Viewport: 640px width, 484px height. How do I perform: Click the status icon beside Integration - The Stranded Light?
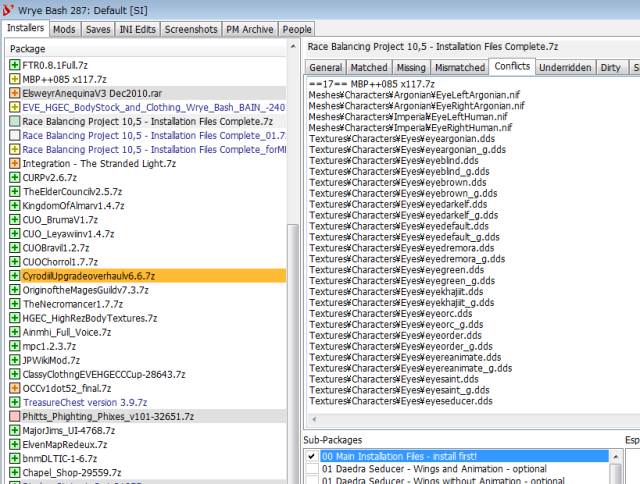click(x=14, y=163)
